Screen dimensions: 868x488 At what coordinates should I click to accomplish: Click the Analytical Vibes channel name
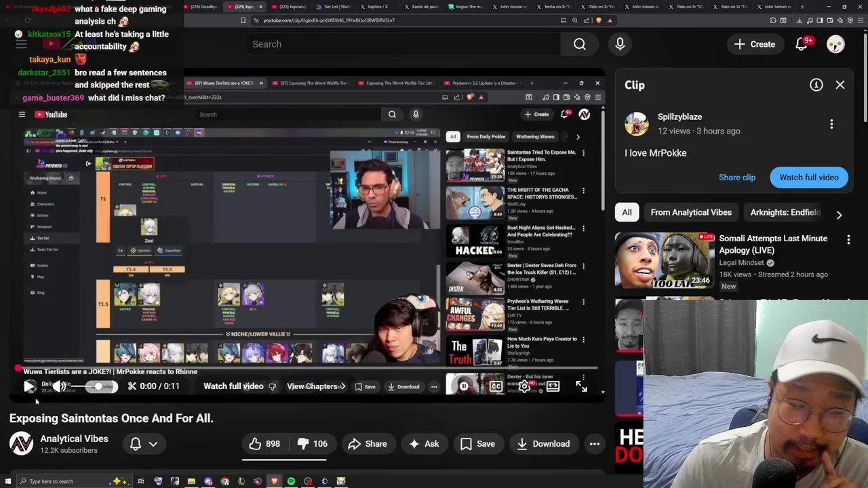click(74, 439)
